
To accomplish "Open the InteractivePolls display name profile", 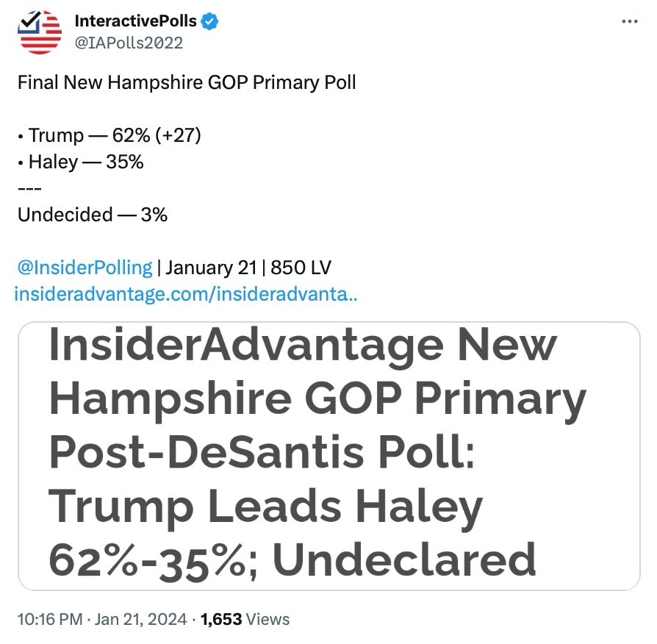I will (x=136, y=21).
